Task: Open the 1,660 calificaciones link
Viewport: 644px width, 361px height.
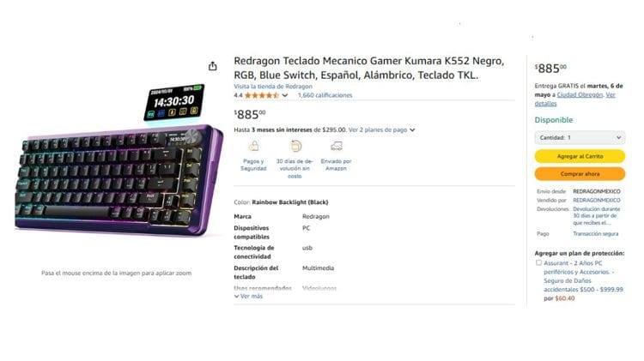Action: pos(325,95)
